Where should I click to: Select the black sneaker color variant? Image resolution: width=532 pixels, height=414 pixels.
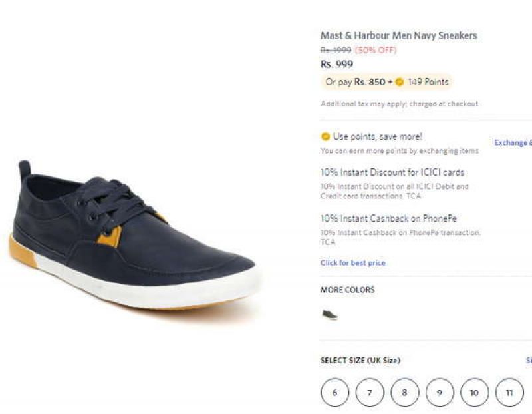(x=329, y=313)
